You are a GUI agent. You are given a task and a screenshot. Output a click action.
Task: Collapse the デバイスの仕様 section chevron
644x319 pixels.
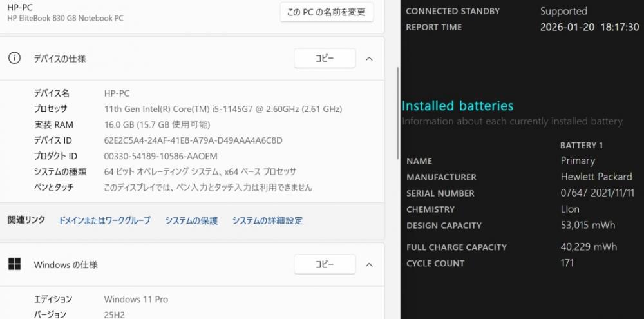tap(369, 59)
